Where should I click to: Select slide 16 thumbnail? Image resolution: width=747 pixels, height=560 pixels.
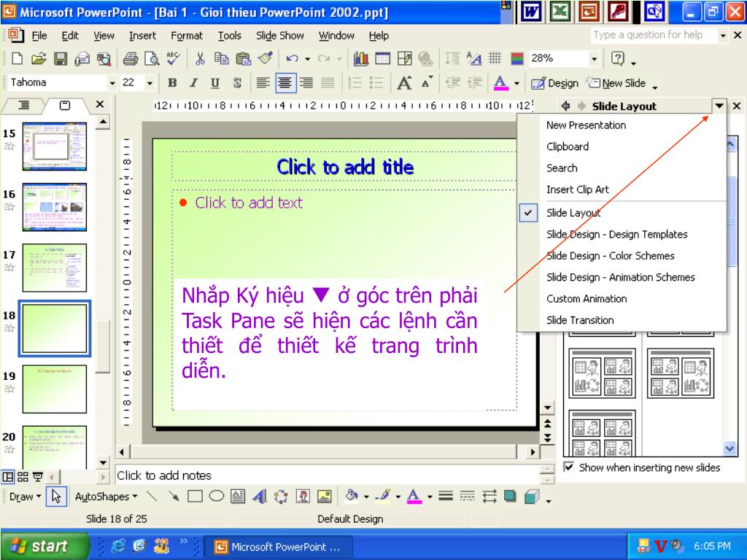[55, 206]
